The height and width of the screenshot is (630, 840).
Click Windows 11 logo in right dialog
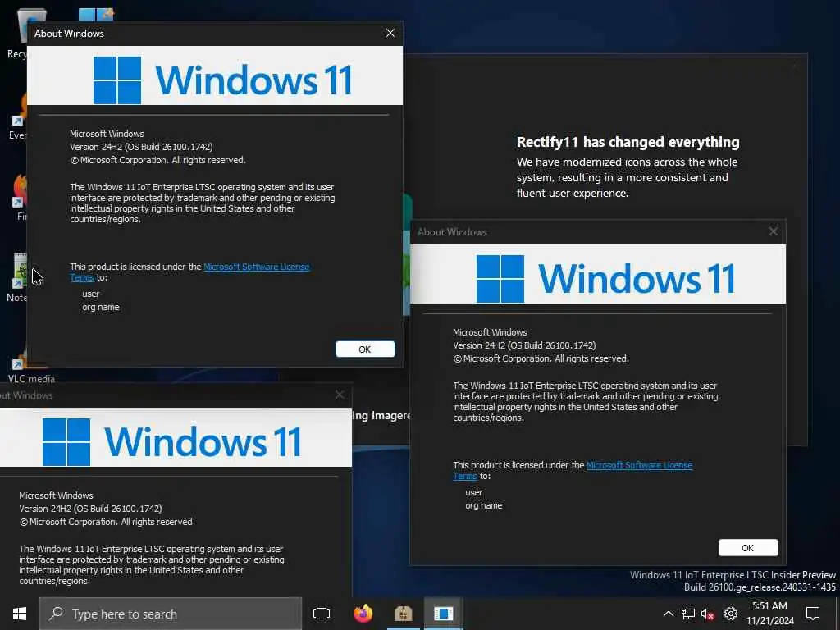(x=606, y=279)
